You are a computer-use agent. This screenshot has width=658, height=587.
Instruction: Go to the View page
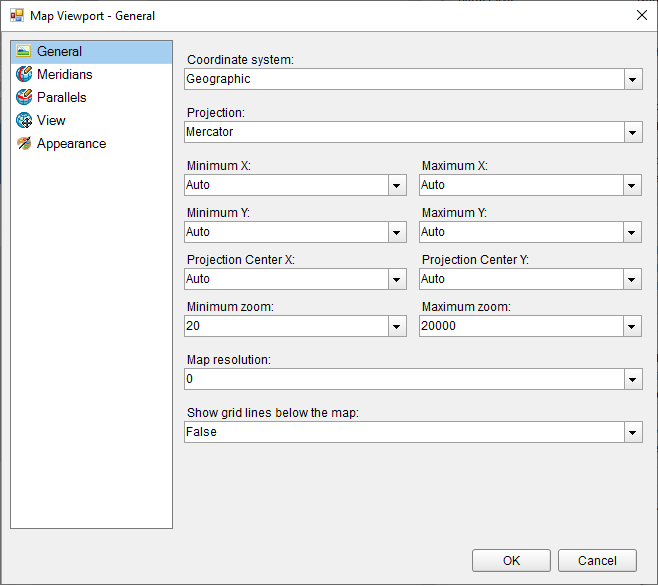coord(51,120)
